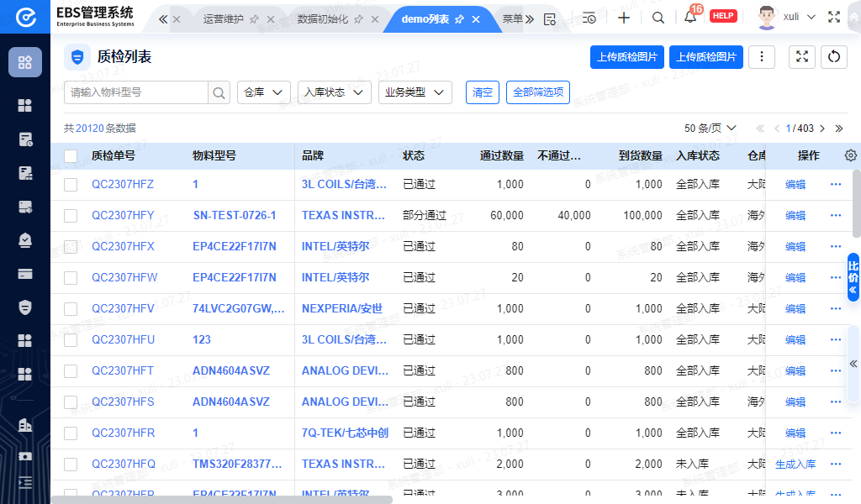Open the 50 条/页 page size dropdown
The width and height of the screenshot is (861, 504).
click(x=710, y=129)
